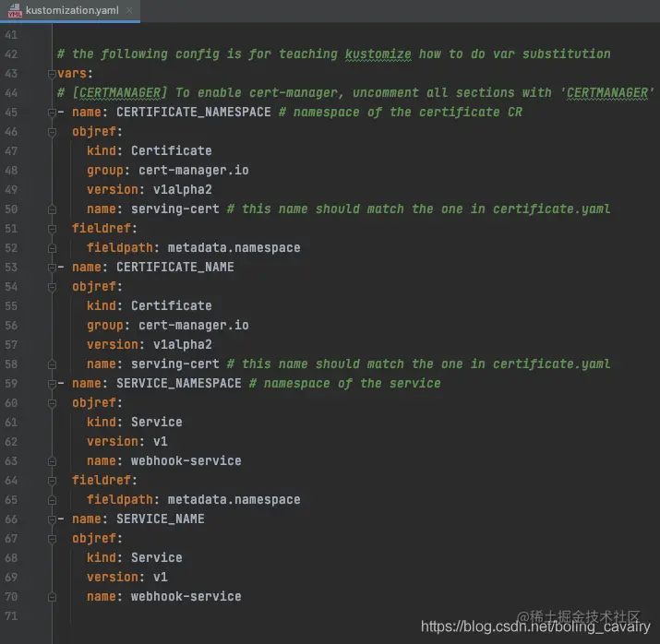The width and height of the screenshot is (660, 644).
Task: Collapse the fieldref block on line 64
Action: [x=52, y=481]
